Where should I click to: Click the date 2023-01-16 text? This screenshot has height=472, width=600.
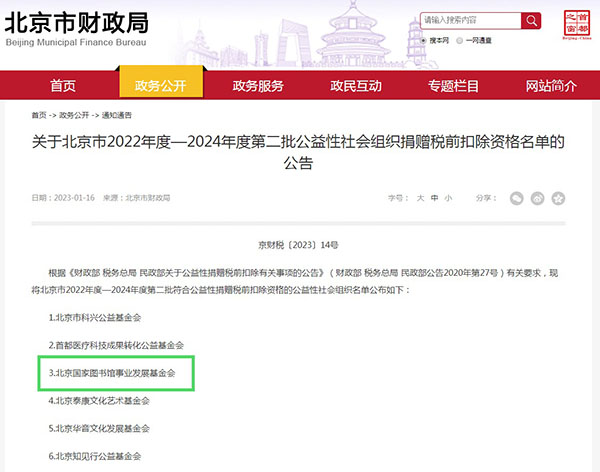pyautogui.click(x=74, y=198)
